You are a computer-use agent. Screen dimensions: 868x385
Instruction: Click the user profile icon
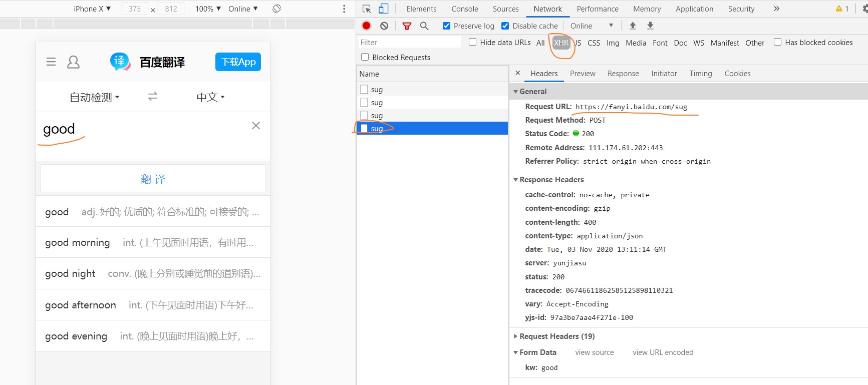tap(73, 62)
